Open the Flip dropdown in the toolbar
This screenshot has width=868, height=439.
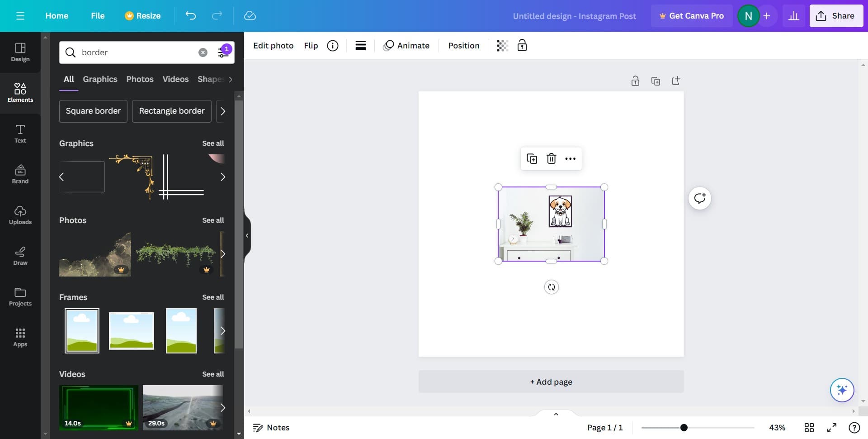click(x=311, y=45)
